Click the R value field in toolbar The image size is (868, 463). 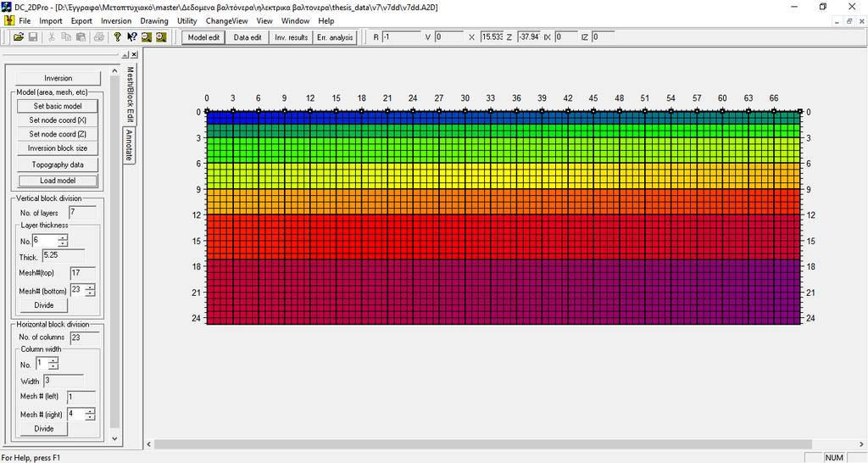[401, 37]
